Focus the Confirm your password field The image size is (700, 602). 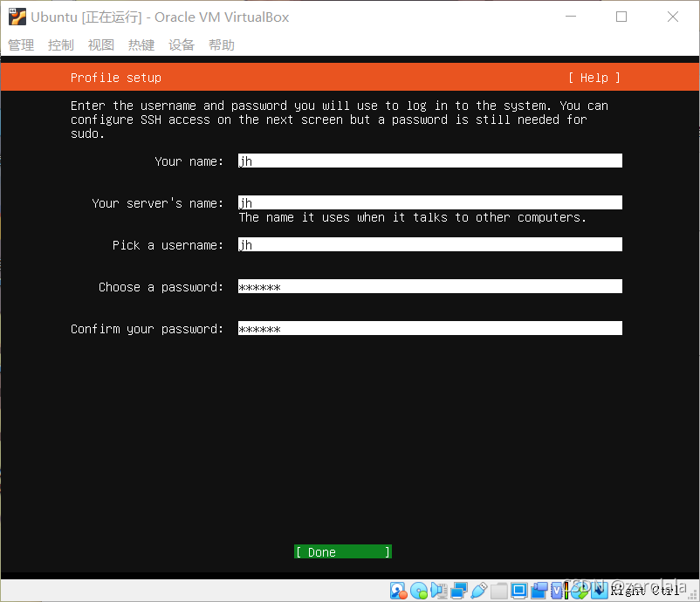click(x=430, y=328)
